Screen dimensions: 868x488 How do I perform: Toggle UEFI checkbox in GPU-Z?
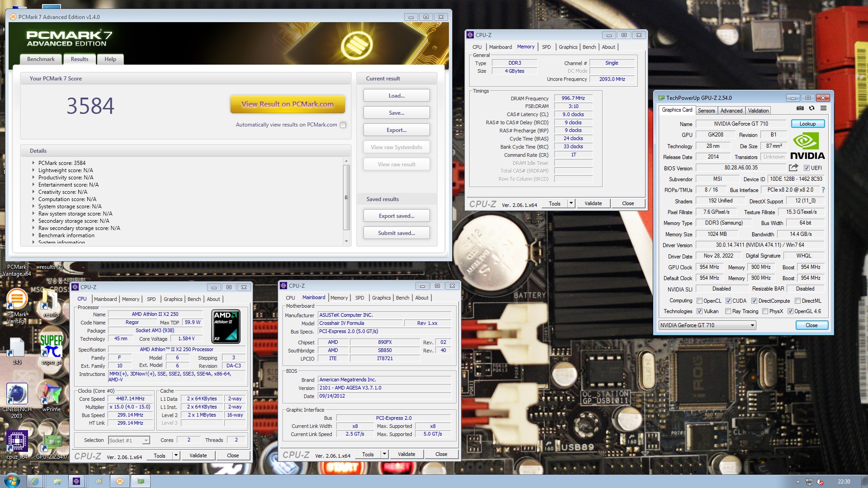[x=807, y=168]
